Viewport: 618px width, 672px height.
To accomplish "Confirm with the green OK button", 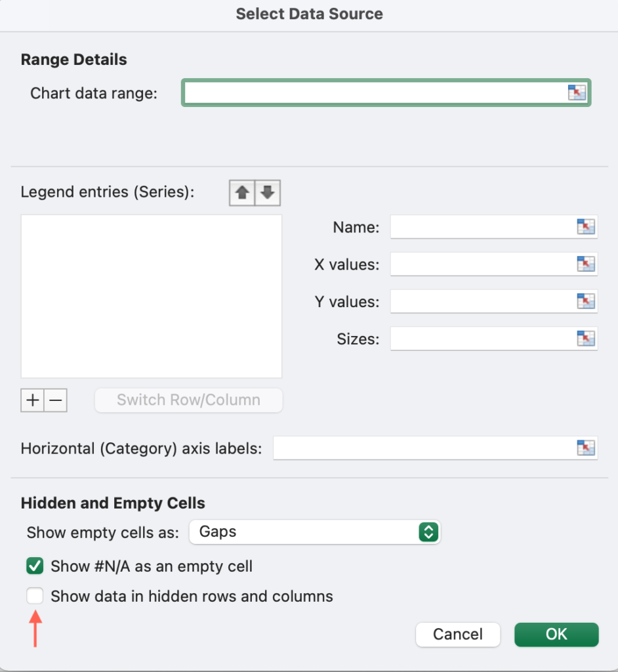I will [556, 635].
